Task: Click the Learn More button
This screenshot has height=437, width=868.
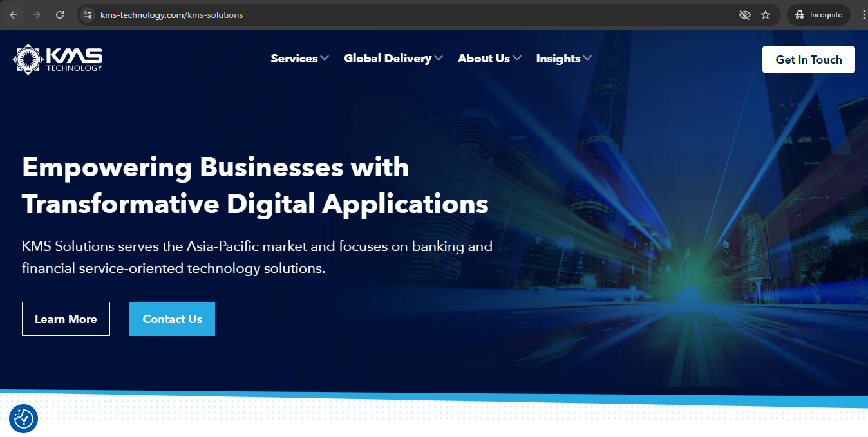Action: coord(66,319)
